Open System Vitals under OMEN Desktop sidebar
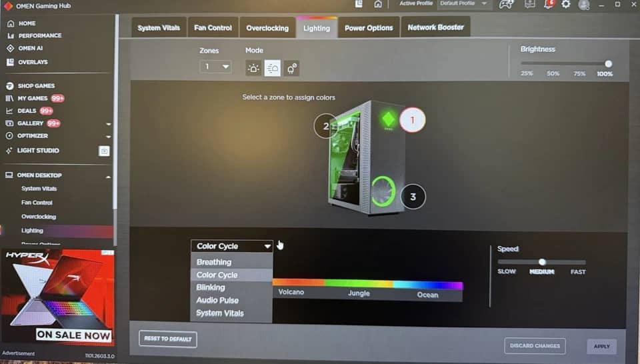 [39, 189]
